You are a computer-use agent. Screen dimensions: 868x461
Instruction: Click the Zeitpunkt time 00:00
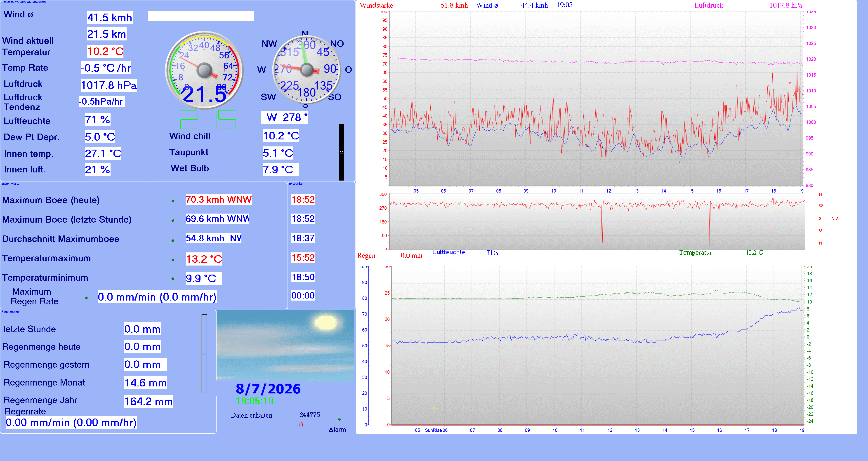tap(303, 296)
